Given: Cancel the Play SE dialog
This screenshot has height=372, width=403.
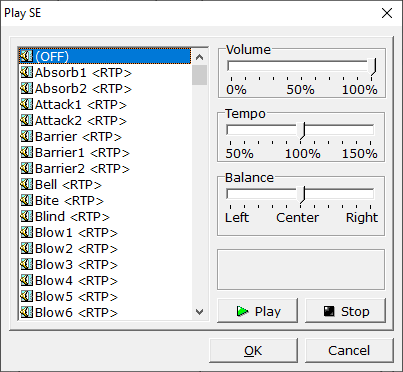Looking at the screenshot, I should [x=349, y=350].
